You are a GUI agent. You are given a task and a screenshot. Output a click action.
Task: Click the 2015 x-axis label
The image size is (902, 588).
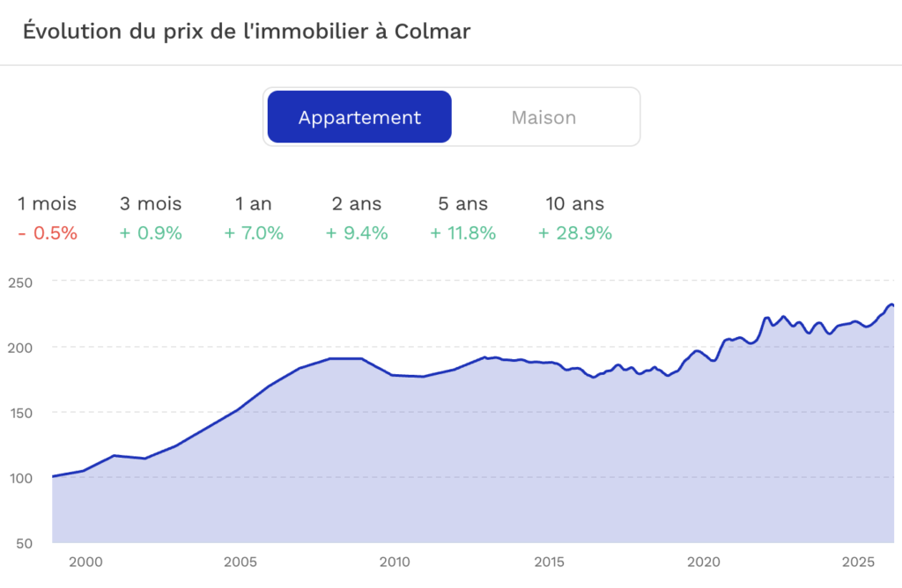550,562
